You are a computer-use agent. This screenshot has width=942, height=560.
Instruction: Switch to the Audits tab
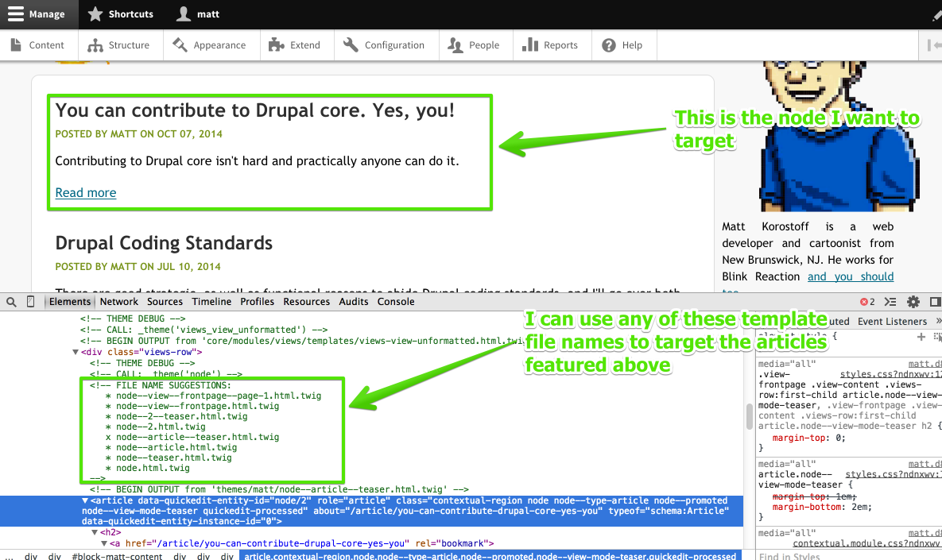(353, 301)
